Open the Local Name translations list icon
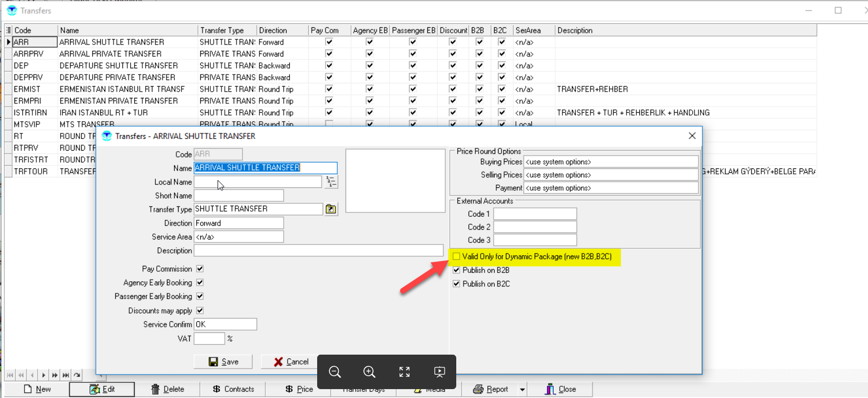This screenshot has width=868, height=398. [x=331, y=182]
